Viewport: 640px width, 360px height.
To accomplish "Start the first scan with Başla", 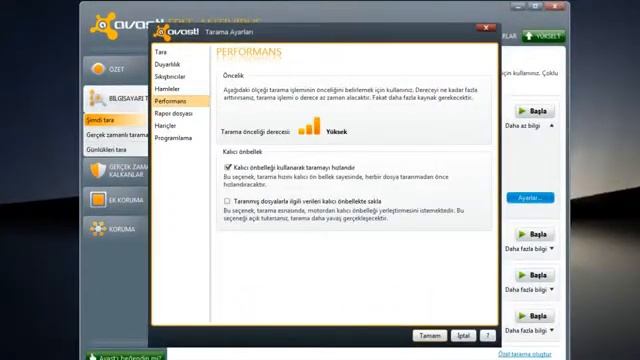I will click(x=534, y=111).
